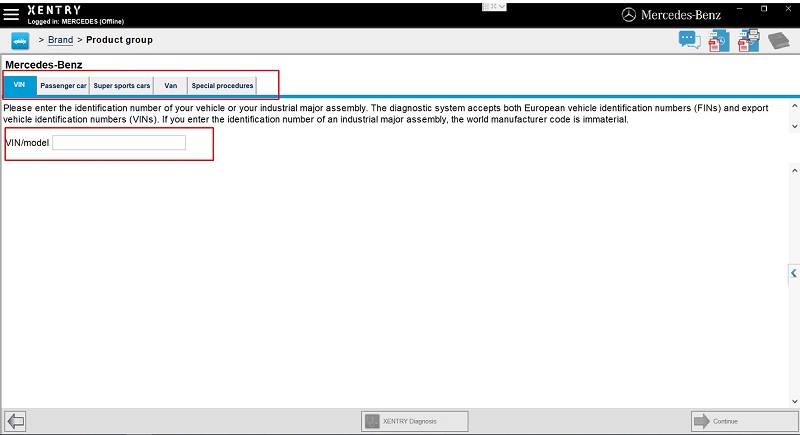Click the back arrow button
The height and width of the screenshot is (435, 800).
click(x=15, y=421)
